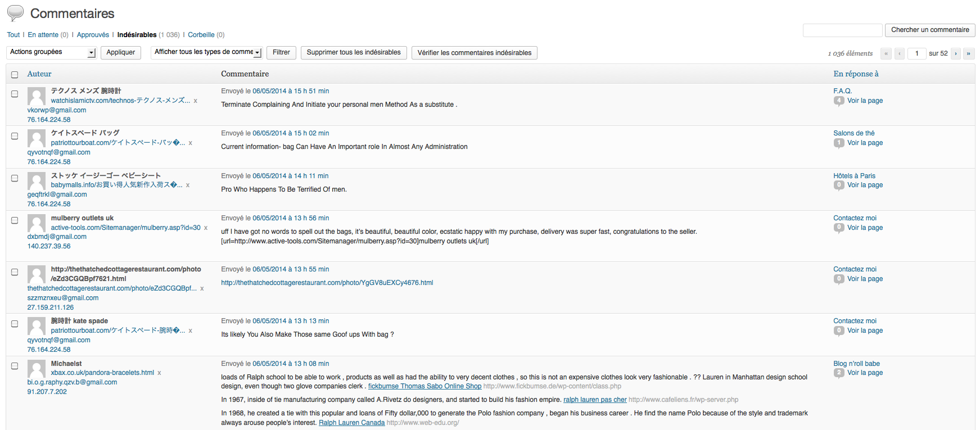
Task: Click the comment bubble for Blog n'roll babe
Action: (838, 373)
